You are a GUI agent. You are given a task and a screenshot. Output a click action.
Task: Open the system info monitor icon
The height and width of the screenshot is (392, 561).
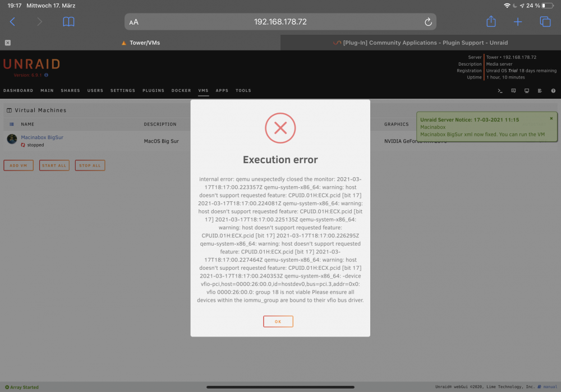pos(527,91)
